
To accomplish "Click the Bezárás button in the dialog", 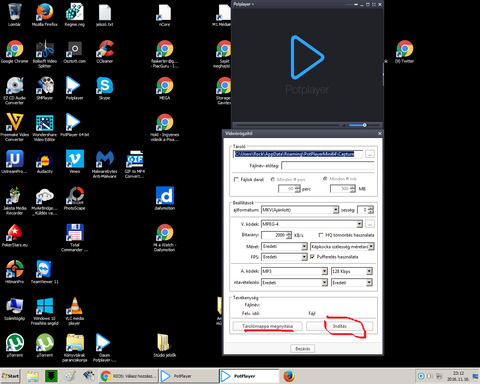I will tap(303, 349).
